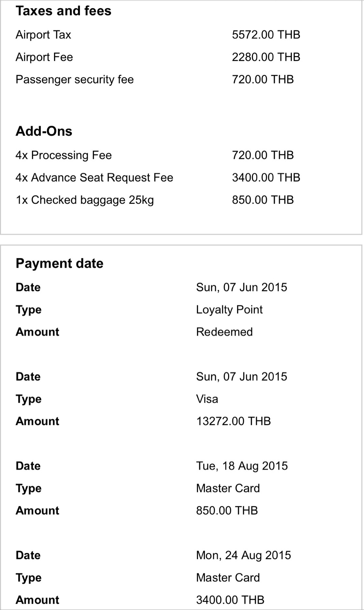Click the 4x Advance Seat Request Fee item

click(x=94, y=178)
